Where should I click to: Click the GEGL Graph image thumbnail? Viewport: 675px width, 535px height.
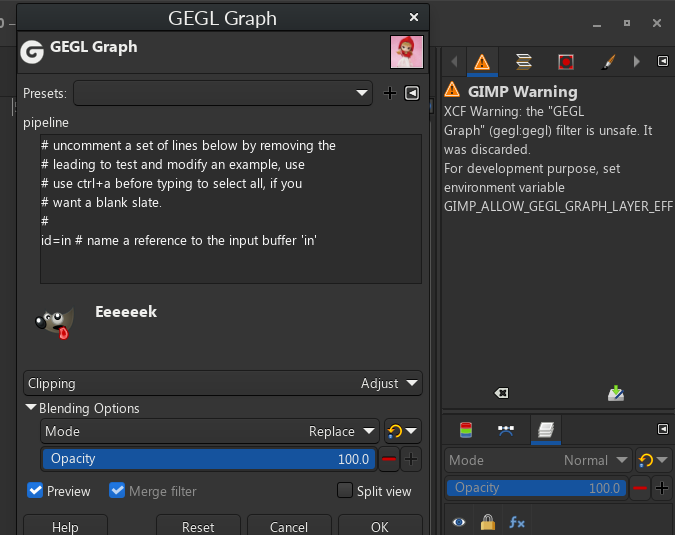click(407, 52)
